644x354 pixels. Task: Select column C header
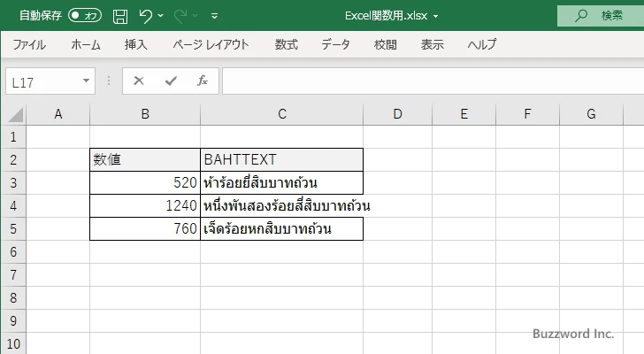coord(281,113)
